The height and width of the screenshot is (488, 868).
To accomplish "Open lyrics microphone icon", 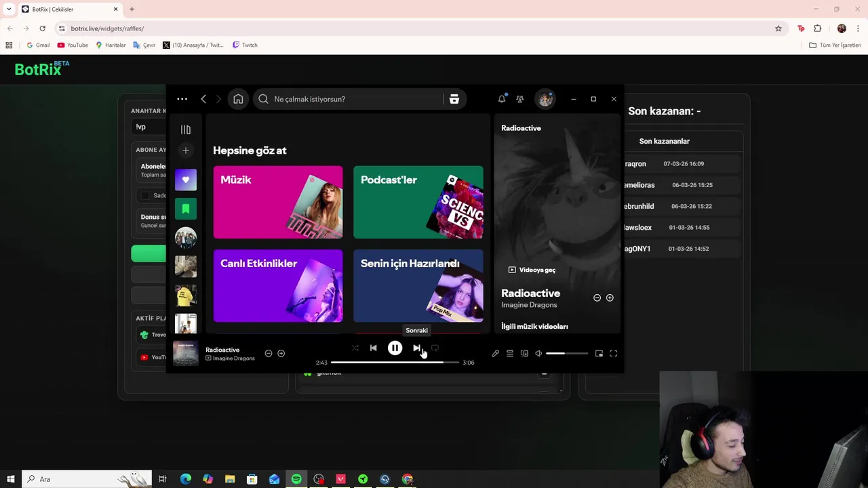I will coord(495,353).
